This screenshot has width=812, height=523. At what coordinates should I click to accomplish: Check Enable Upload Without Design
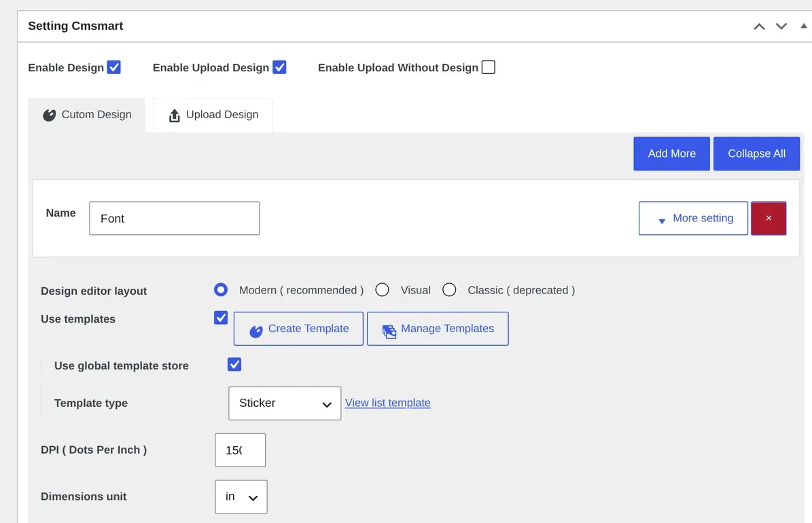pos(489,67)
